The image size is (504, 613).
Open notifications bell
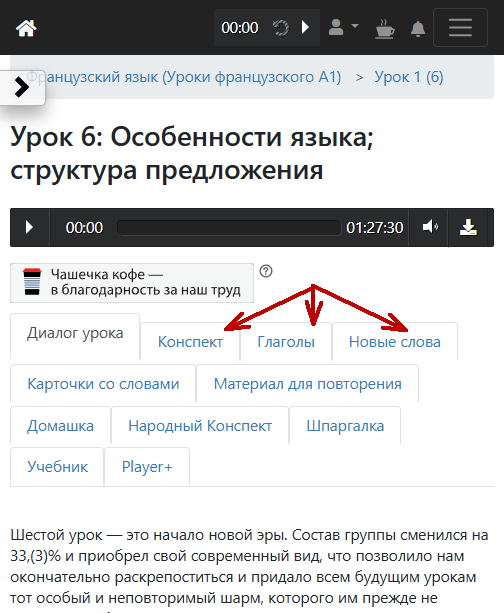[418, 29]
